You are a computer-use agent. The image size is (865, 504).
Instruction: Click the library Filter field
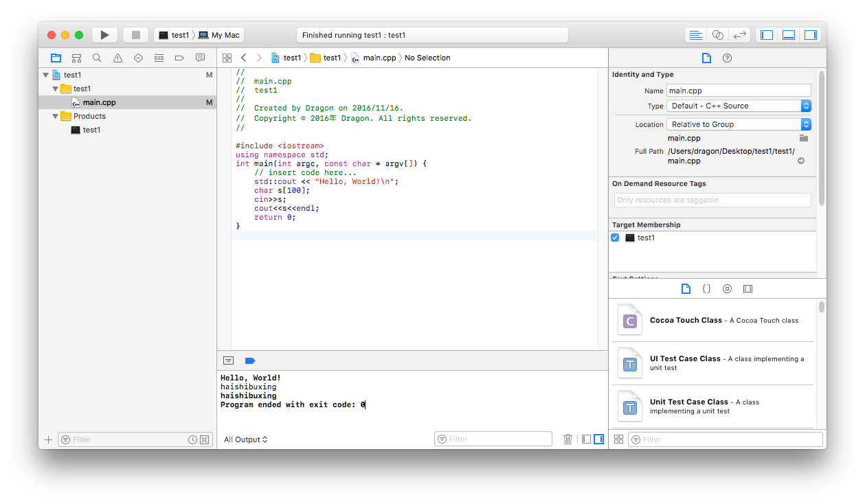tap(726, 439)
